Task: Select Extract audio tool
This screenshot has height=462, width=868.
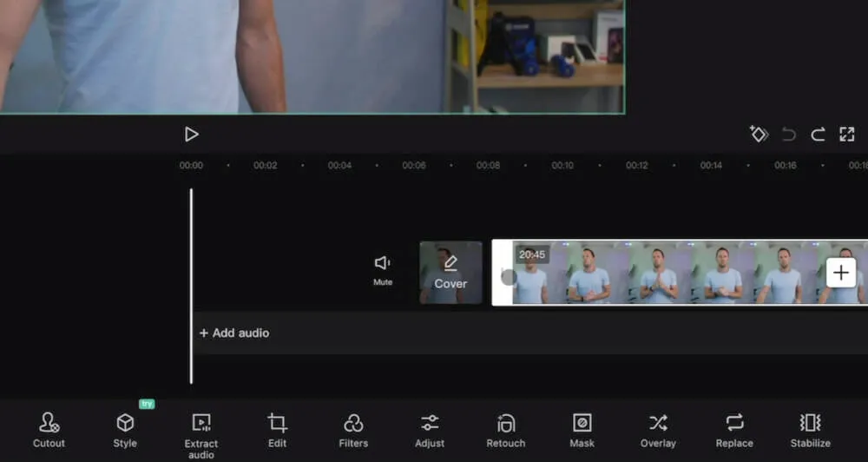Action: (x=201, y=434)
